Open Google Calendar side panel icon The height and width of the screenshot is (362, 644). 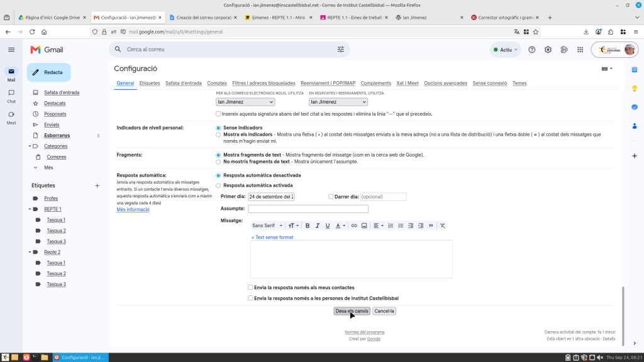click(635, 69)
